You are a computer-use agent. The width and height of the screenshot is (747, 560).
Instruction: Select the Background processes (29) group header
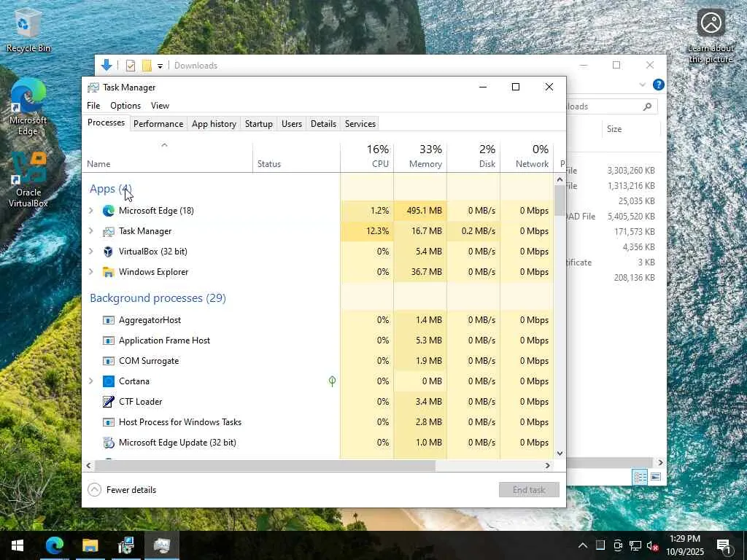(x=158, y=298)
